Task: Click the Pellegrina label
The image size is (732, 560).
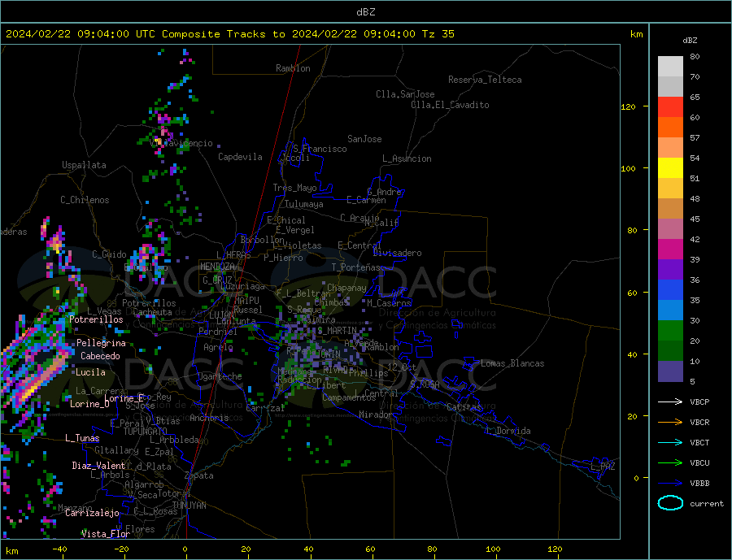Action: pos(101,343)
